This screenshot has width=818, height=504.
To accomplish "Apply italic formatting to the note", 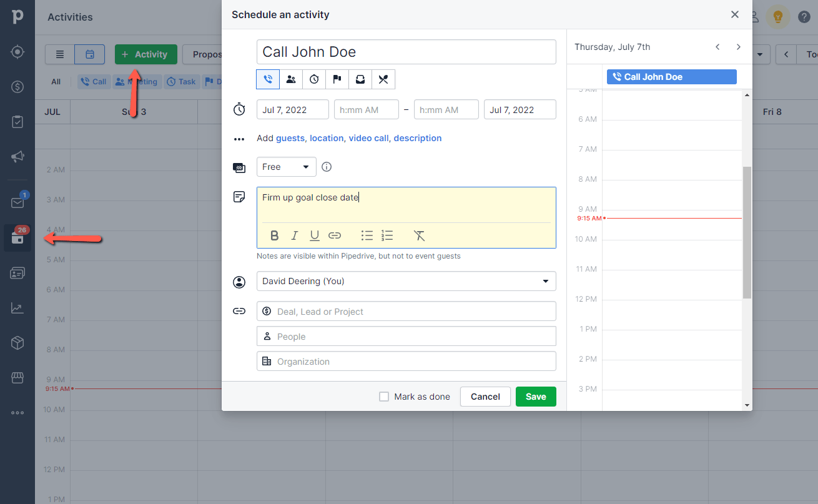I will 294,235.
